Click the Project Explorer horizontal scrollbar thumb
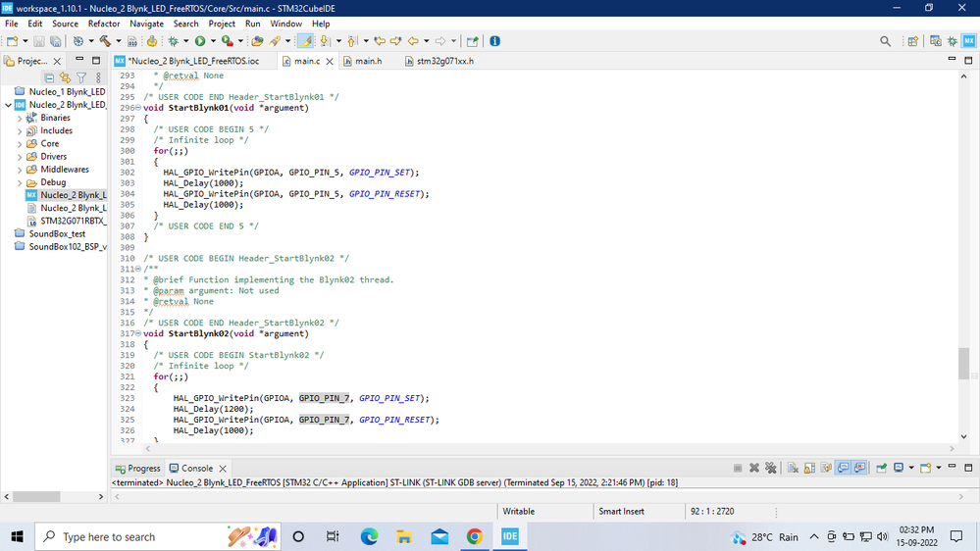Screen dimensions: 980x551 [x=36, y=497]
